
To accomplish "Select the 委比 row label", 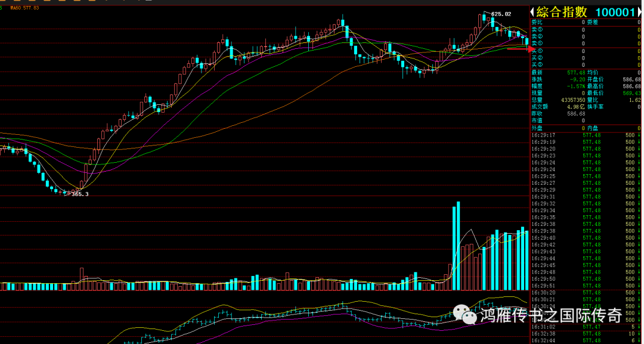I will tap(537, 22).
